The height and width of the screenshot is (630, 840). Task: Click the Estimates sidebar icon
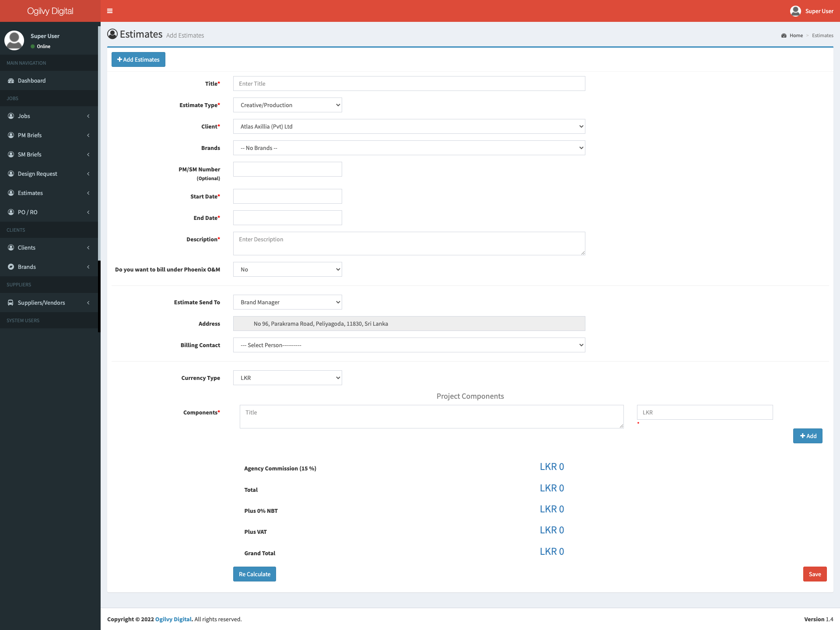(x=11, y=193)
